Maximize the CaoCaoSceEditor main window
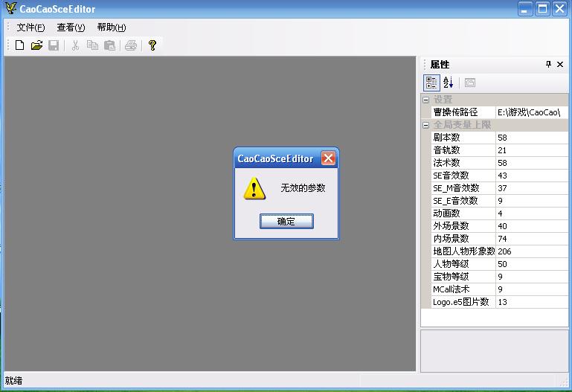The width and height of the screenshot is (572, 392). [x=542, y=9]
